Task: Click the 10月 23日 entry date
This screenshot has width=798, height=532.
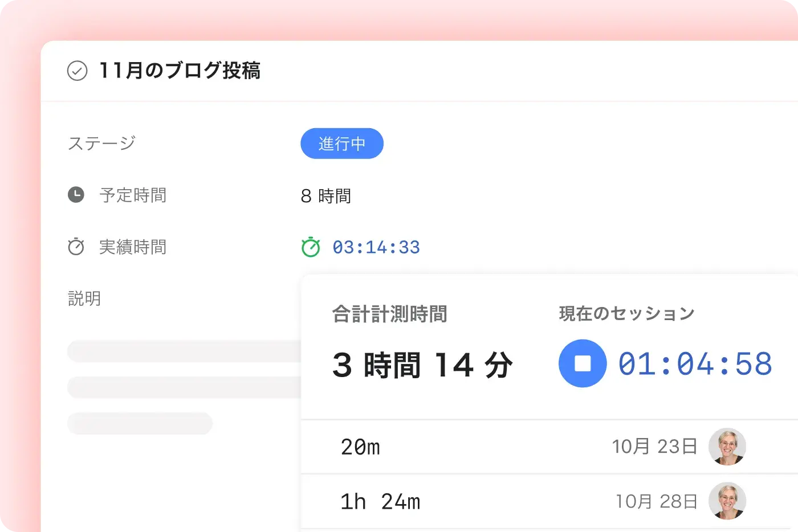Action: pyautogui.click(x=655, y=447)
